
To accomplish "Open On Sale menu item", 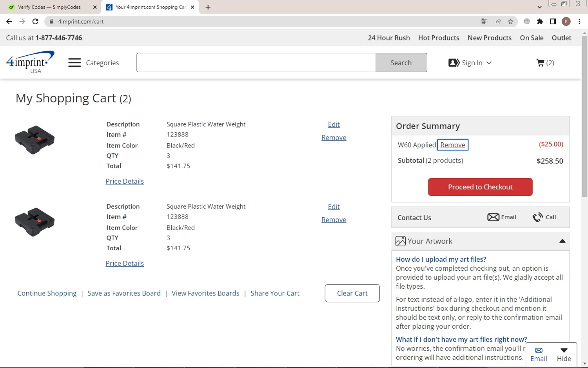I will tap(532, 38).
